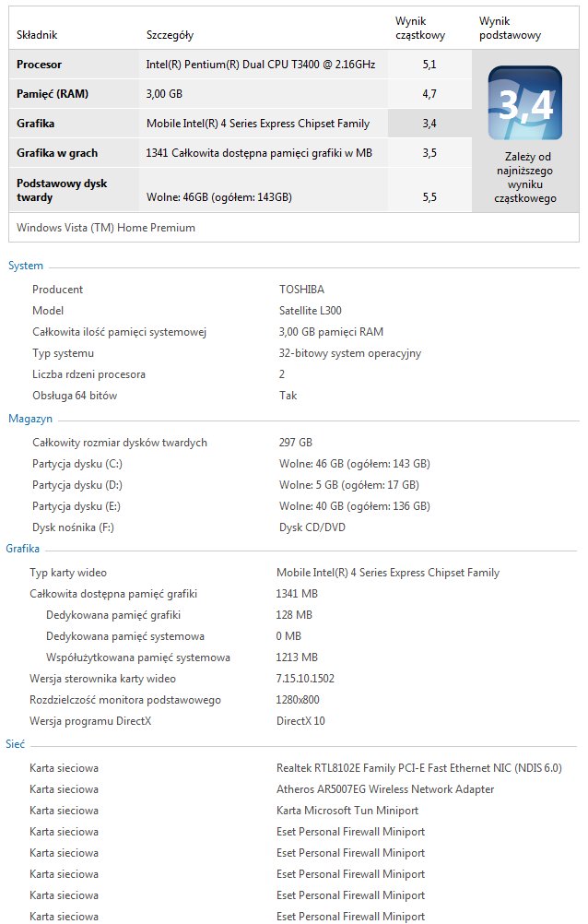
Task: Select the Wynik cząstkowy column header
Action: tap(420, 28)
